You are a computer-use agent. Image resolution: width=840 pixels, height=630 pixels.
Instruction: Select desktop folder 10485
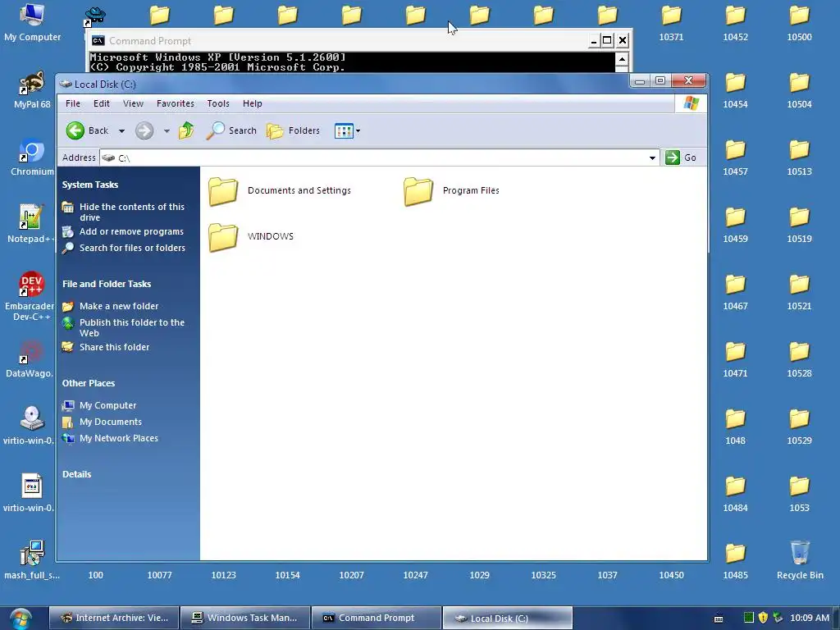[x=735, y=560]
